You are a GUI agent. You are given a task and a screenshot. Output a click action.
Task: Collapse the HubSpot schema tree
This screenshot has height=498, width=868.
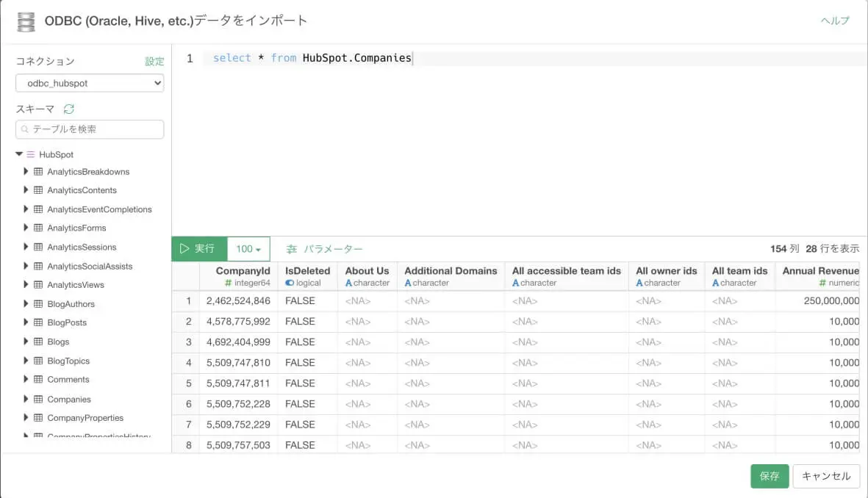[19, 154]
